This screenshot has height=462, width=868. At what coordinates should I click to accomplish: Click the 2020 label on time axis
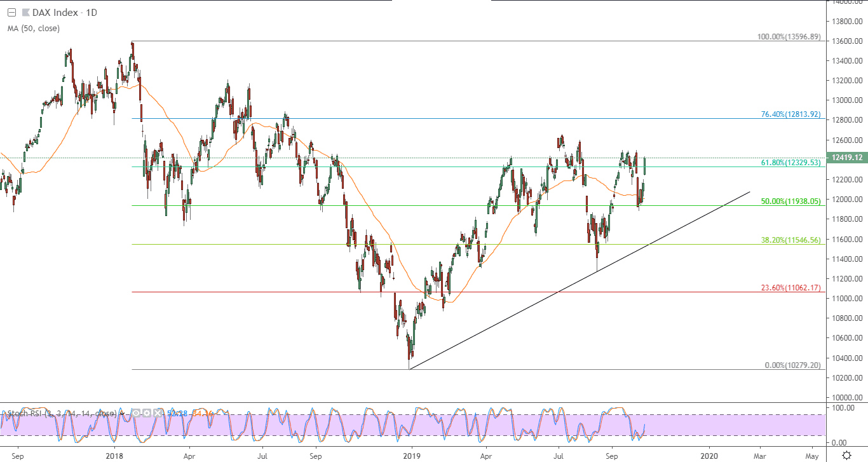[x=709, y=456]
